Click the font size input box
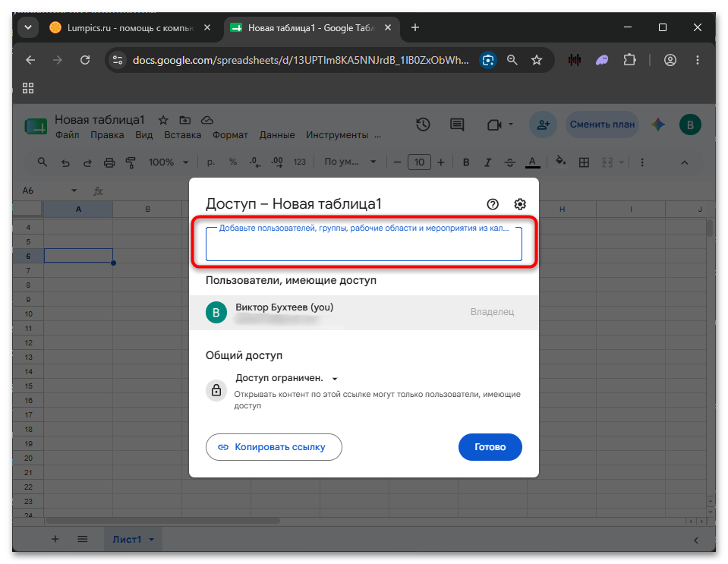The width and height of the screenshot is (728, 564). (x=419, y=162)
